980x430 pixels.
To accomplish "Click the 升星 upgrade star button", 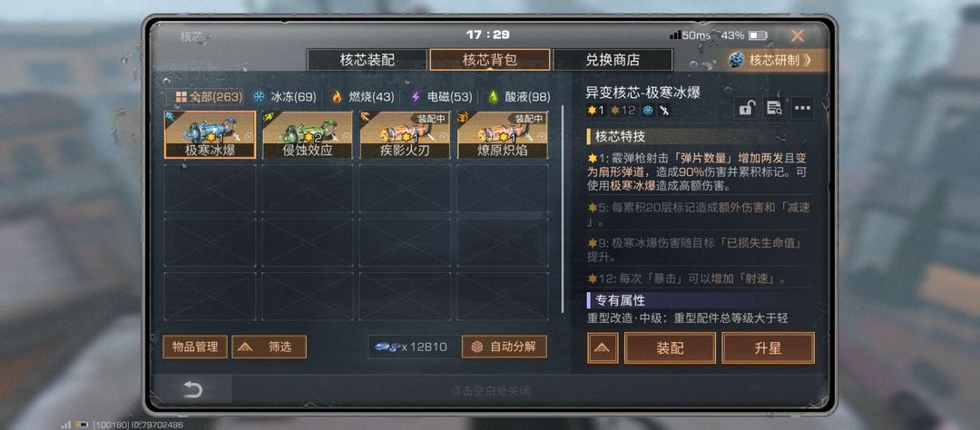I will point(769,348).
